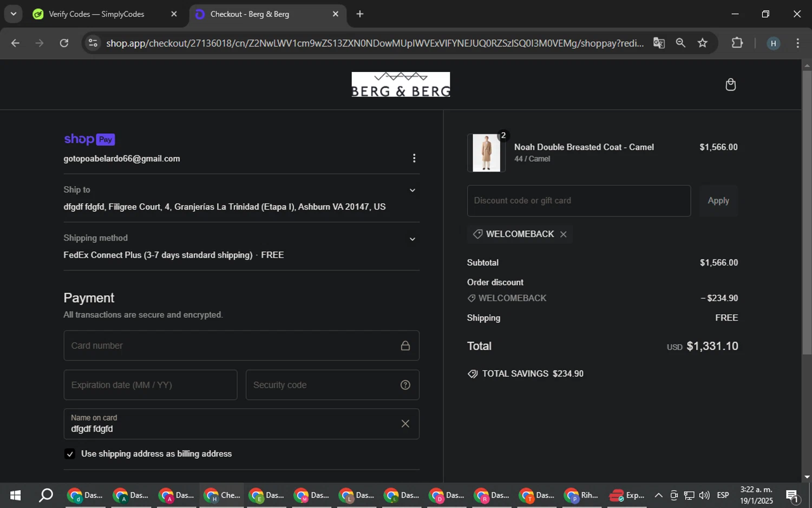
Task: Click the Name on card field
Action: 241,424
